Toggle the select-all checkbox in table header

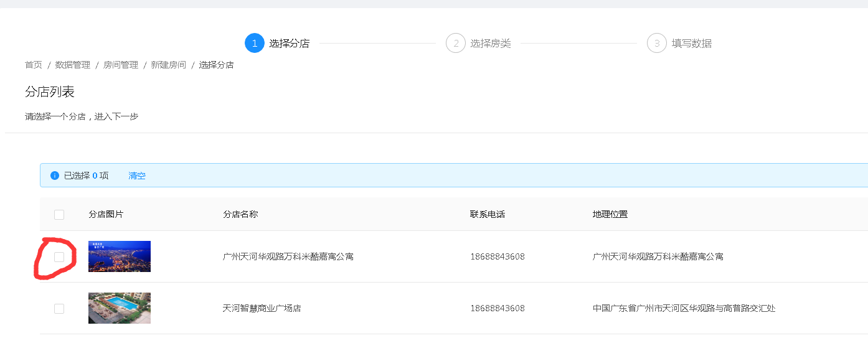pyautogui.click(x=59, y=215)
